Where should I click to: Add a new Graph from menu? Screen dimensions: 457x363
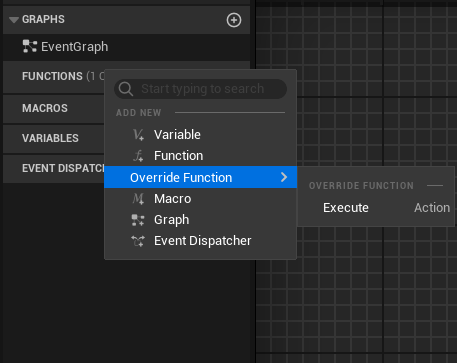pyautogui.click(x=200, y=220)
